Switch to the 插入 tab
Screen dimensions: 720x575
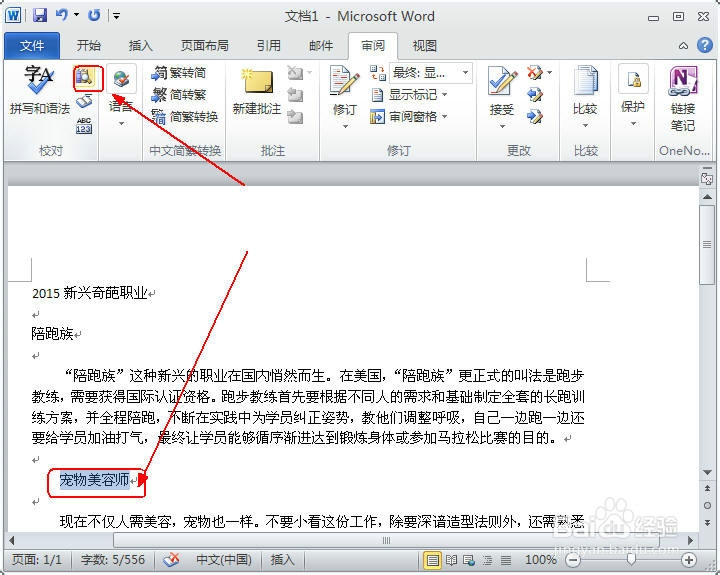[140, 45]
